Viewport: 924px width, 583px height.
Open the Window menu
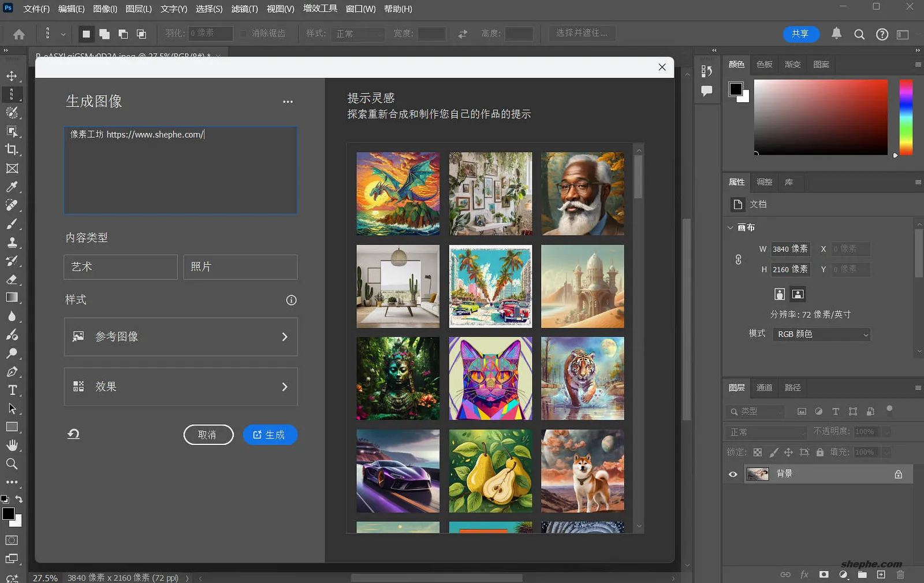point(360,9)
